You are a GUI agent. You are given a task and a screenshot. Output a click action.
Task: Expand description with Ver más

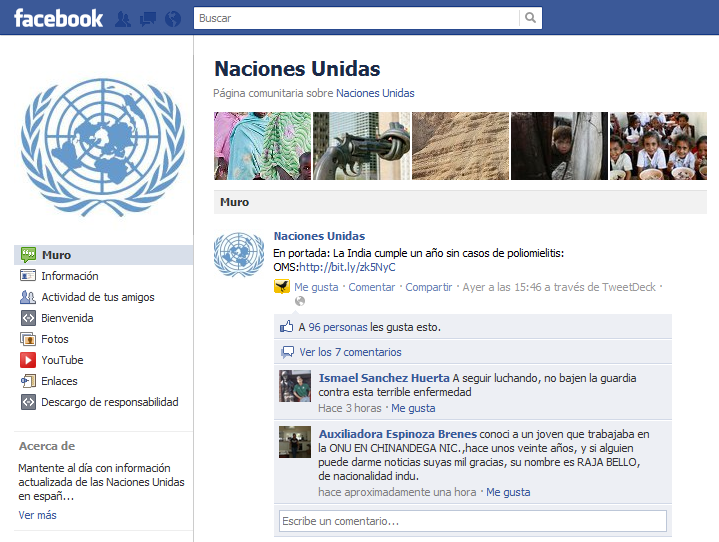38,515
